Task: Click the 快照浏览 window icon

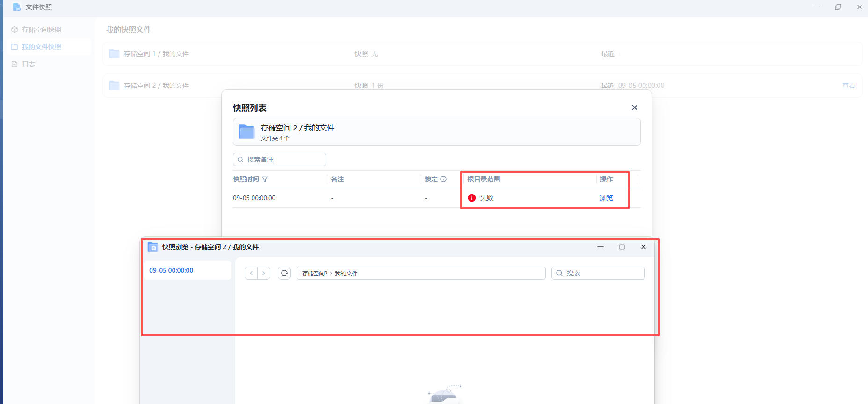Action: coord(152,247)
